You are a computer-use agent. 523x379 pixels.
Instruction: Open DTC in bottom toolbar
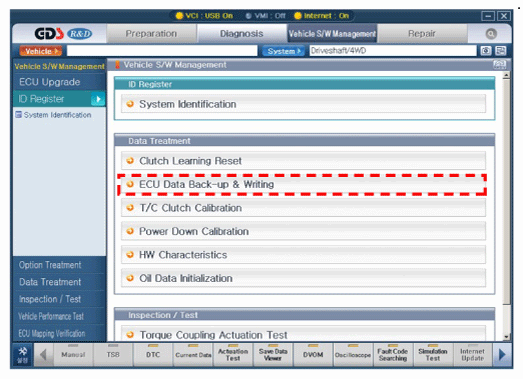(153, 355)
